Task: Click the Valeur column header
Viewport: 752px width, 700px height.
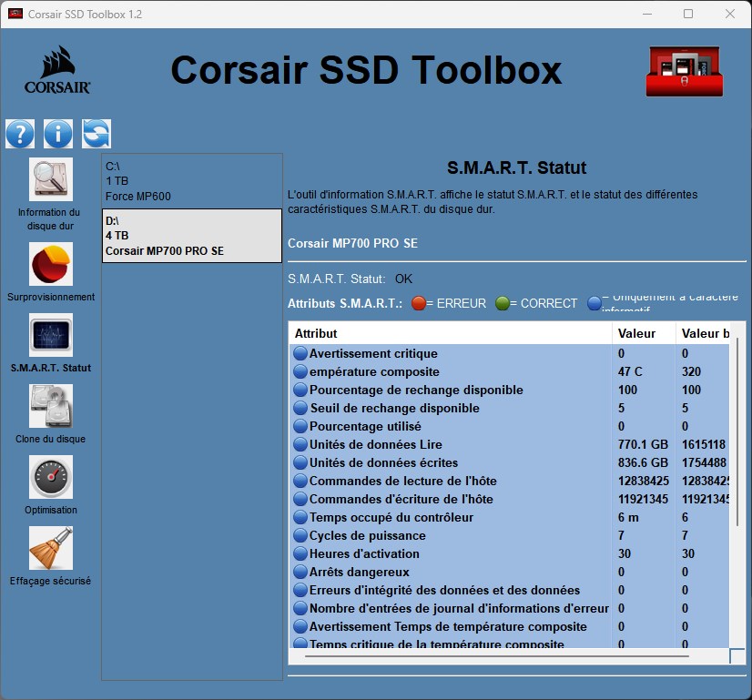Action: tap(644, 333)
